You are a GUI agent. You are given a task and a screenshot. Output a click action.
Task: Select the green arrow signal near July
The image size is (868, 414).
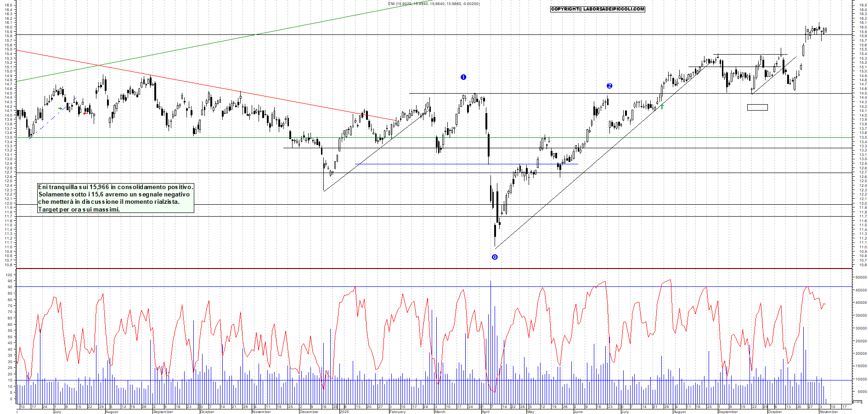61,108
